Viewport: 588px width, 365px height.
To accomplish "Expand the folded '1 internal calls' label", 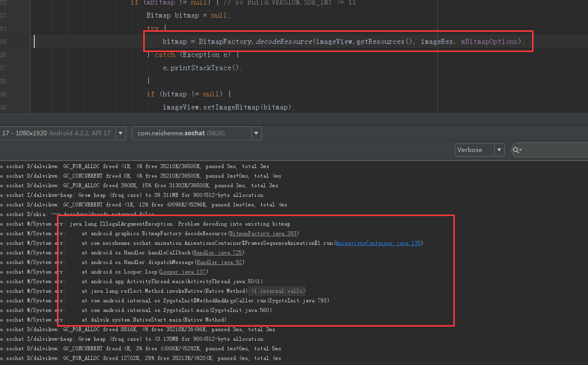I will (x=277, y=291).
